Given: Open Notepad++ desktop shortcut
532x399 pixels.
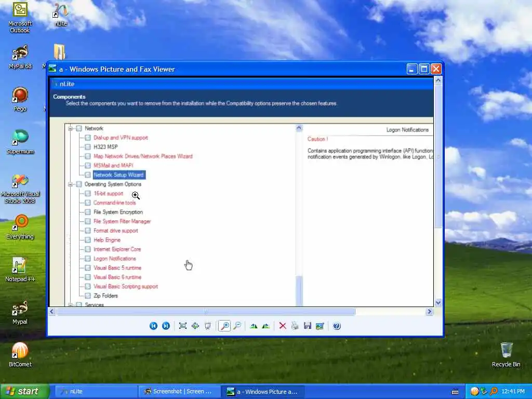Looking at the screenshot, I should (20, 270).
